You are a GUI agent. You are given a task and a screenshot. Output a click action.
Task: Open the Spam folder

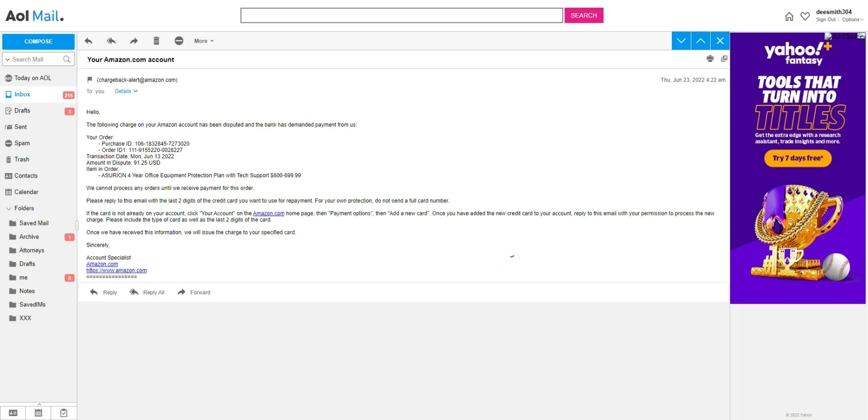click(22, 143)
